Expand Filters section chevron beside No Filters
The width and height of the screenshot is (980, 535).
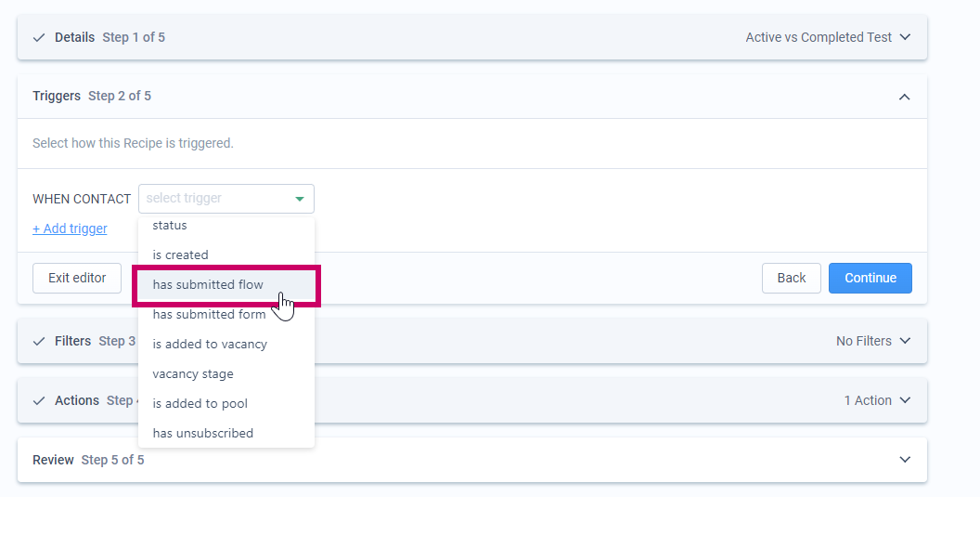point(905,340)
